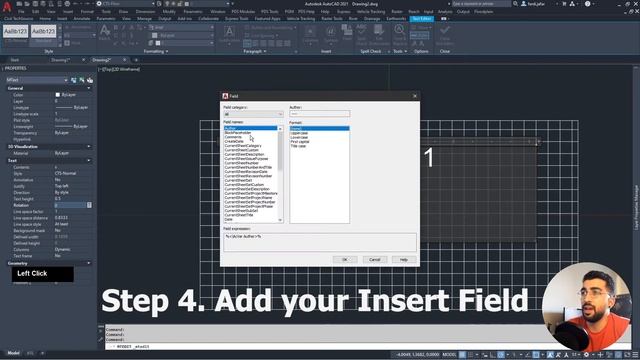
Task: Open the text color ByLayer dropdown
Action: [x=182, y=36]
